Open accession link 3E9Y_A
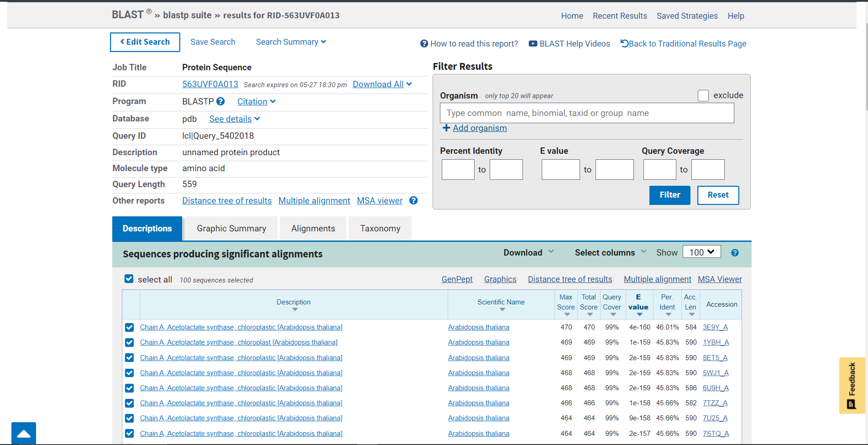 click(715, 327)
